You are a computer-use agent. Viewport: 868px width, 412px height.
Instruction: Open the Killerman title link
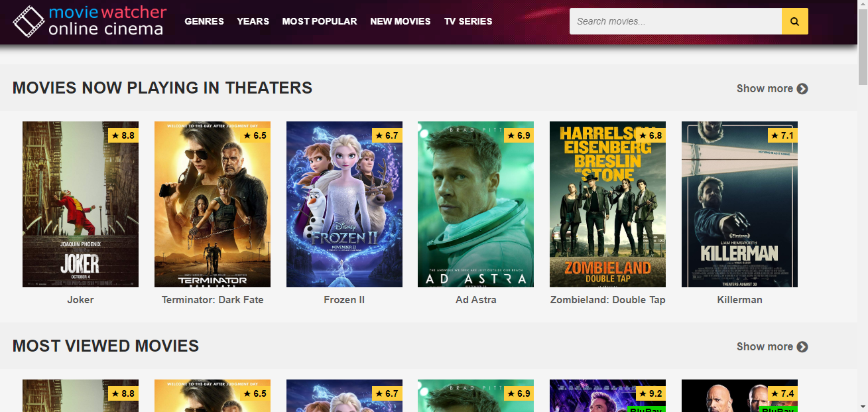coord(739,299)
